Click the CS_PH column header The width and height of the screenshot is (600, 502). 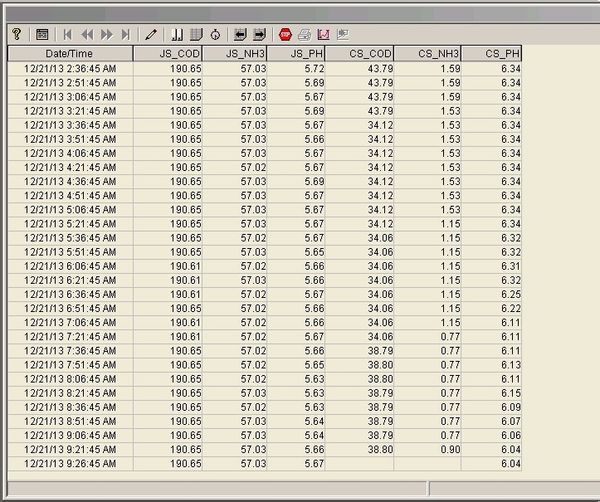[491, 54]
